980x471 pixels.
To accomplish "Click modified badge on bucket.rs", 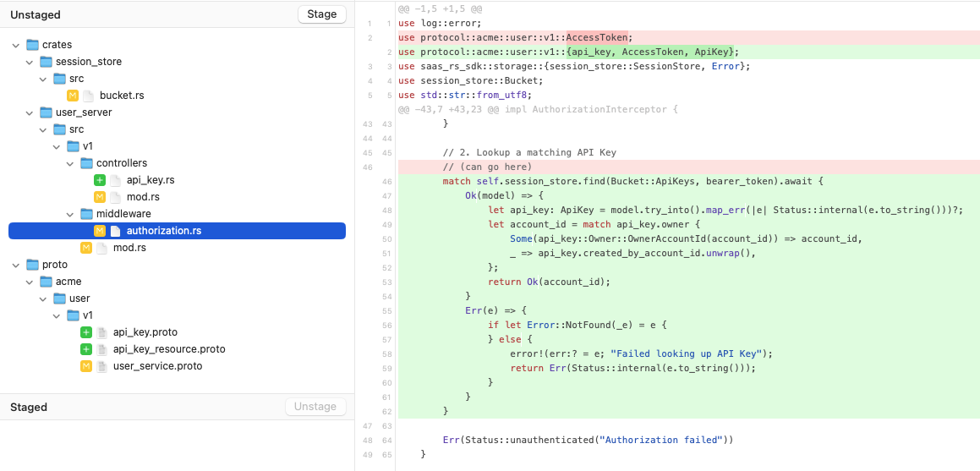I will pos(73,96).
